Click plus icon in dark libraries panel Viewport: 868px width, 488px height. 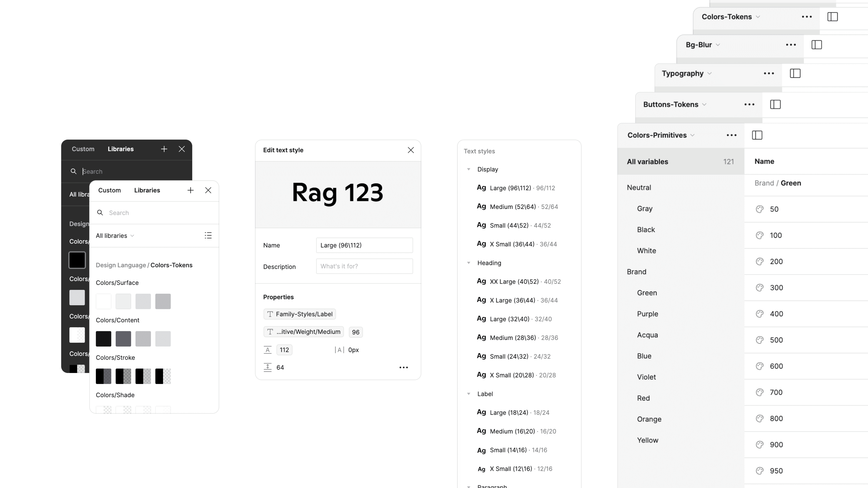164,149
